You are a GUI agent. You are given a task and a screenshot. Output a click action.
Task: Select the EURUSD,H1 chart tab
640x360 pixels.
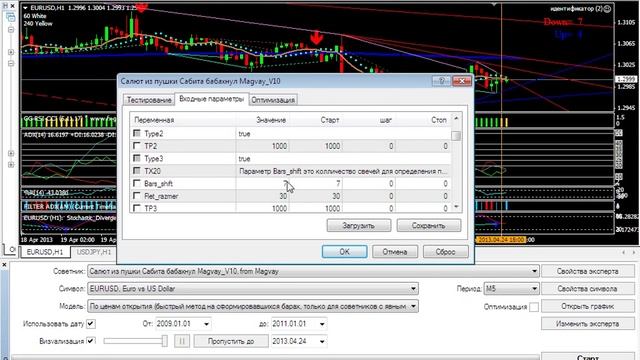click(x=45, y=252)
